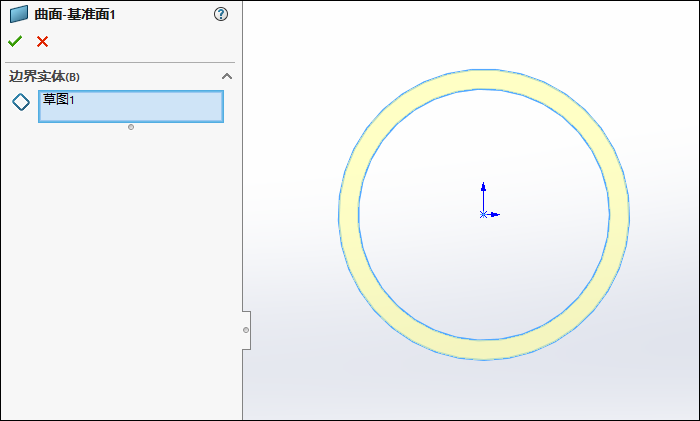The width and height of the screenshot is (700, 421).
Task: Click the selection box resize handle below list
Action: coord(131,127)
